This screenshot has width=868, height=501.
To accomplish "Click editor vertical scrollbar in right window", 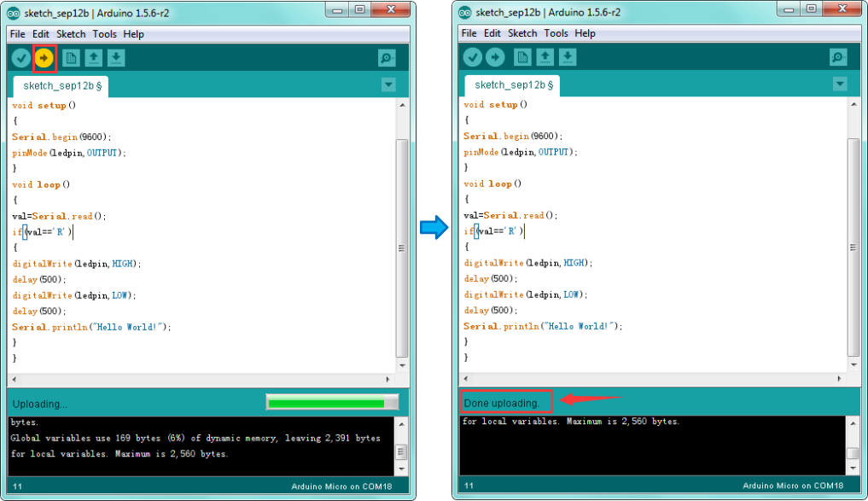I will pos(853,248).
